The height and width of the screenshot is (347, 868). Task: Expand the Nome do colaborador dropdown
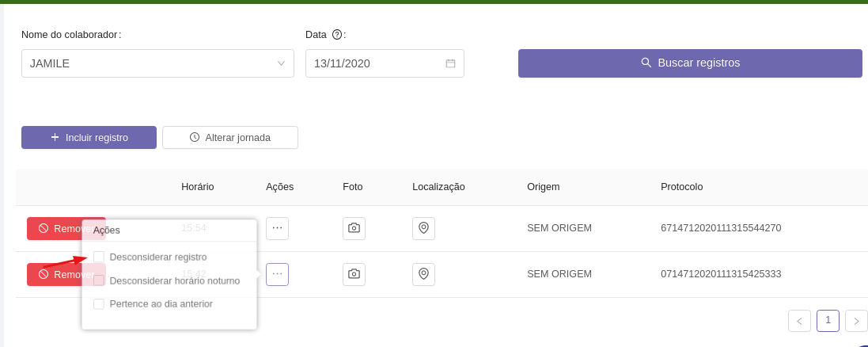tap(281, 63)
